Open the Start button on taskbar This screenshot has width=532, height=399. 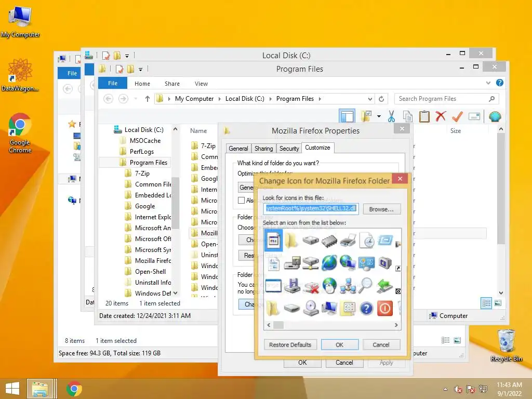click(12, 389)
